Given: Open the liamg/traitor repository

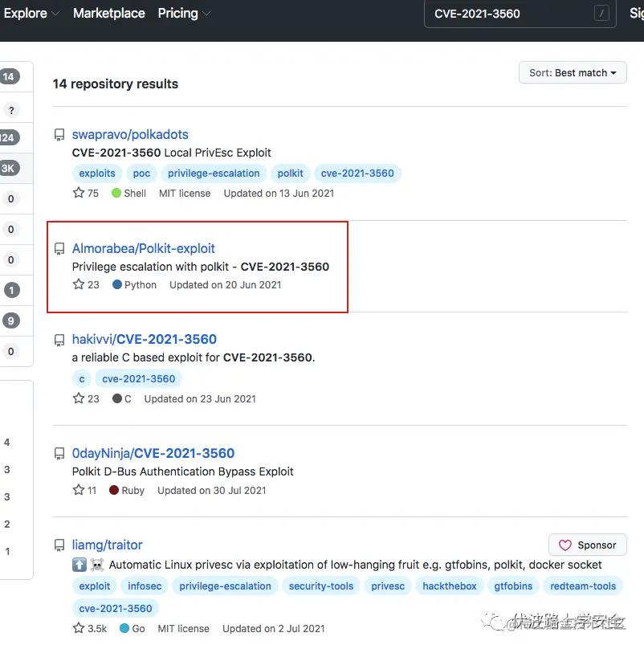Looking at the screenshot, I should click(107, 545).
